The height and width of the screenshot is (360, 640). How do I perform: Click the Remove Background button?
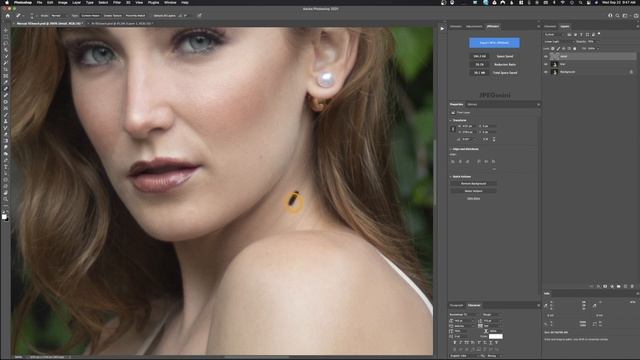[473, 184]
